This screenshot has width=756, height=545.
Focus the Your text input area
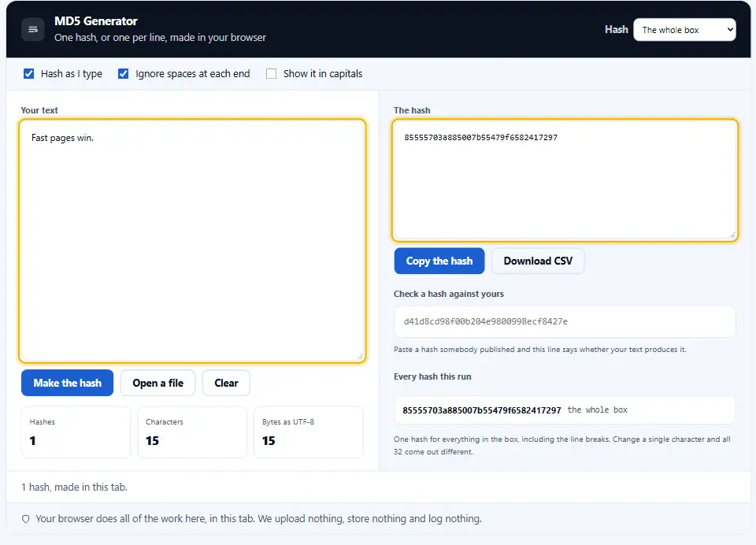click(x=192, y=241)
